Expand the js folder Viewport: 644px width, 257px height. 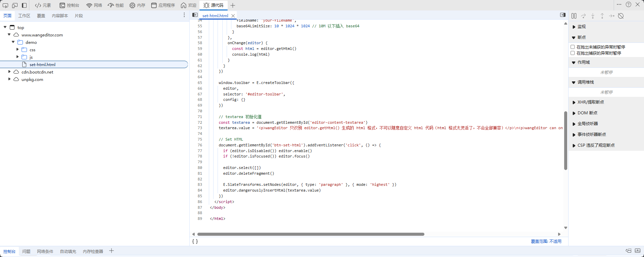click(17, 57)
